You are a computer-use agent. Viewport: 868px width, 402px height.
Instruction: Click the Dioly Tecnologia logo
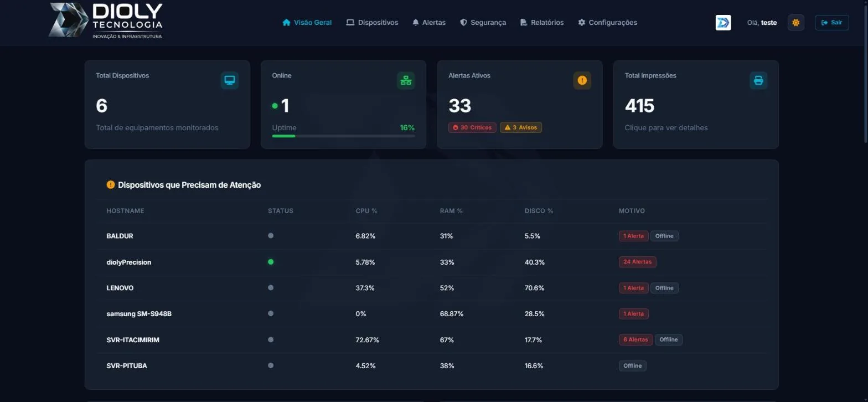pos(106,21)
